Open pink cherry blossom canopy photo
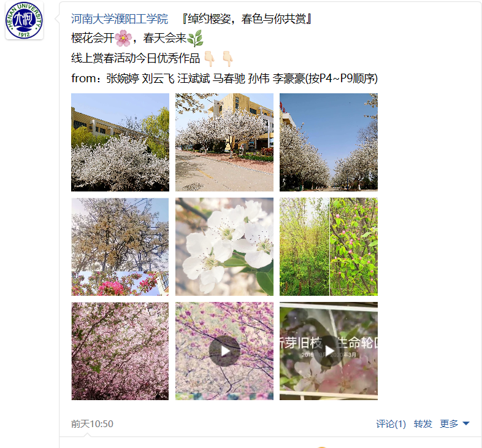The height and width of the screenshot is (448, 482). tap(120, 351)
